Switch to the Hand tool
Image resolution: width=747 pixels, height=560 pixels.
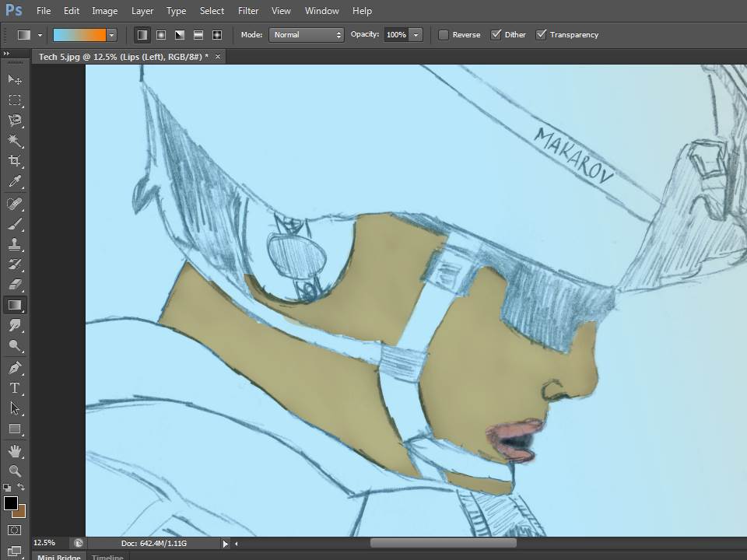[15, 450]
